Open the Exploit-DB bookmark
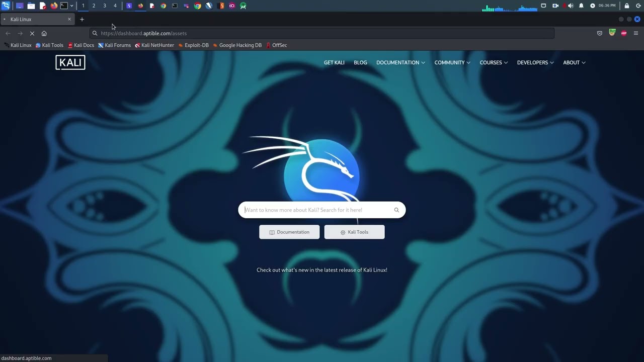 (194, 45)
